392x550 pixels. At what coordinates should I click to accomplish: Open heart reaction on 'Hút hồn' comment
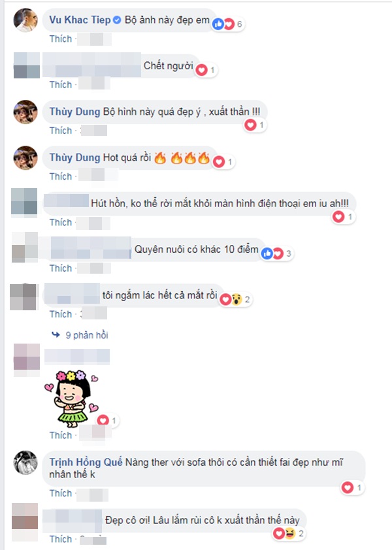(344, 217)
